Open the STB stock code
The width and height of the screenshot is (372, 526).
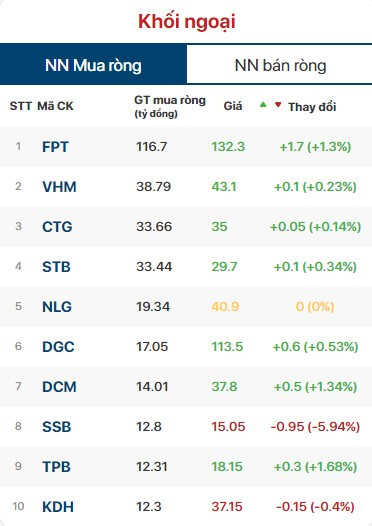(56, 267)
